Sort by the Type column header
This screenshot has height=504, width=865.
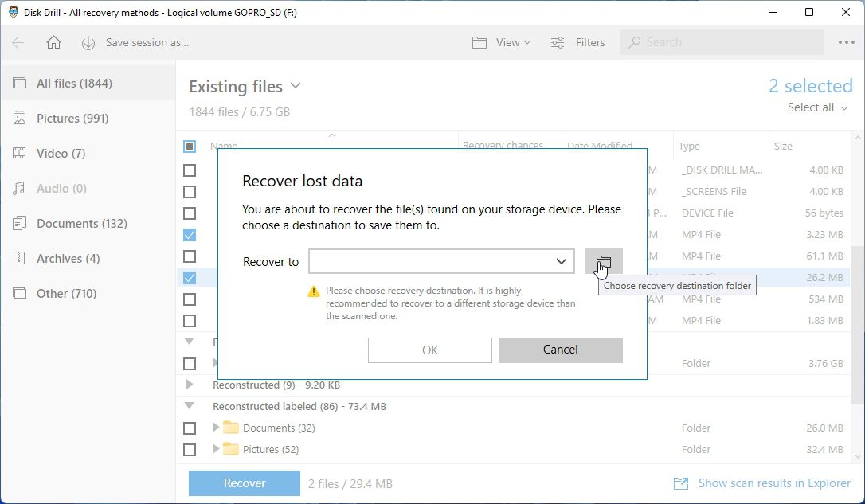(689, 147)
